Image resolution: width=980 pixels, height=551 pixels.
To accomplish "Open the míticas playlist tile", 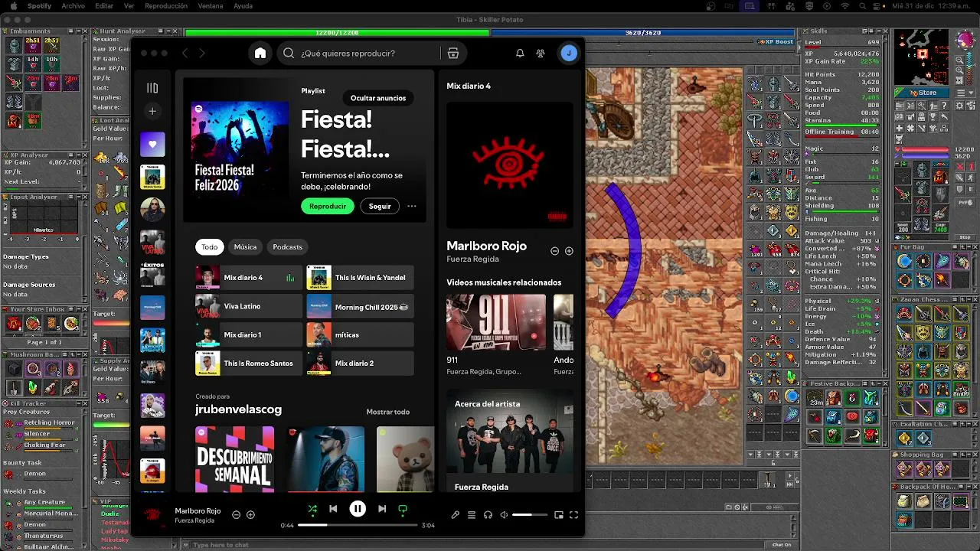I will [x=361, y=334].
